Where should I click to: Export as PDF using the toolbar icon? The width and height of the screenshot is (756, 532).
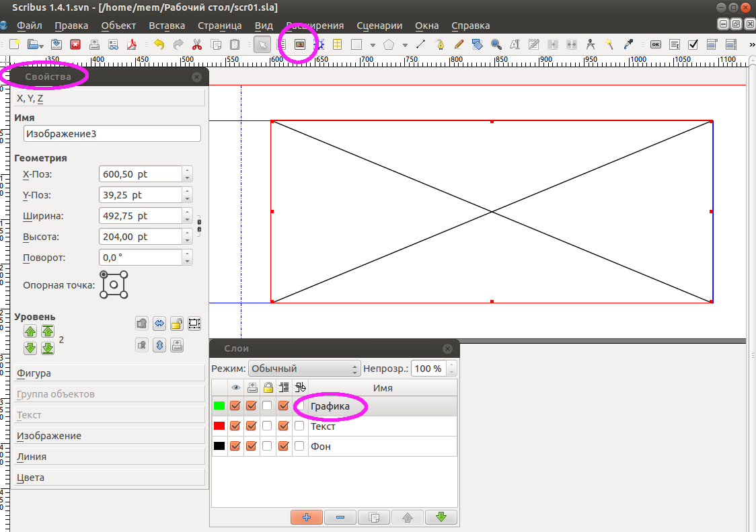pos(132,45)
